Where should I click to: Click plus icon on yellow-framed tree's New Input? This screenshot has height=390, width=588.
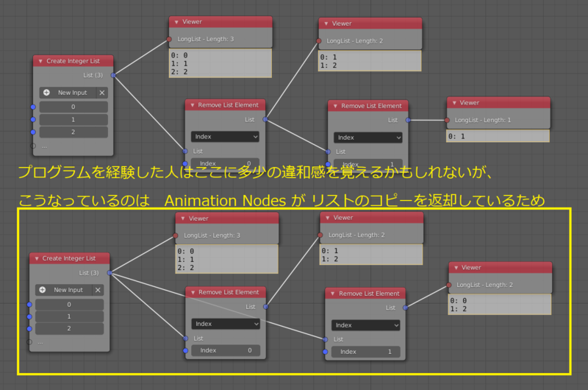pos(43,290)
